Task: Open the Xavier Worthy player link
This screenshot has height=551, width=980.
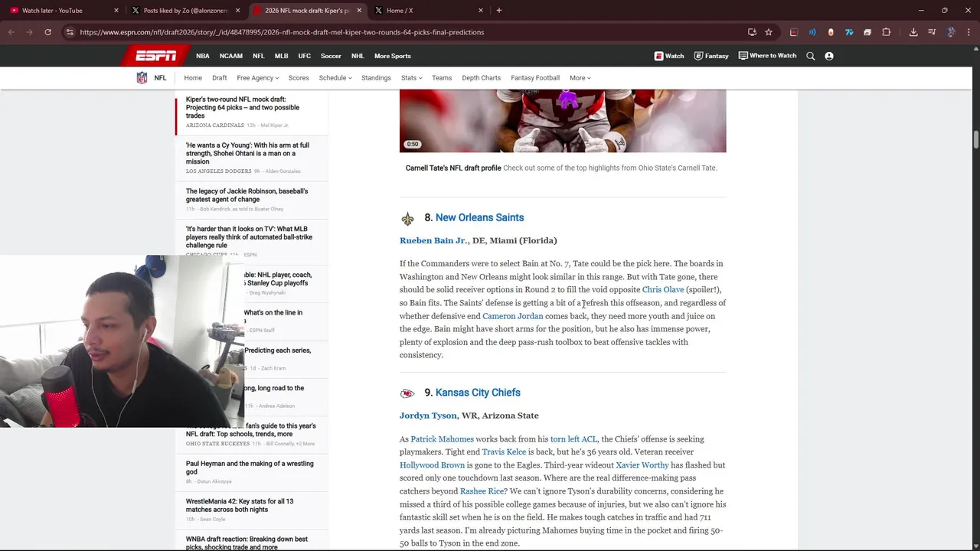Action: coord(642,465)
